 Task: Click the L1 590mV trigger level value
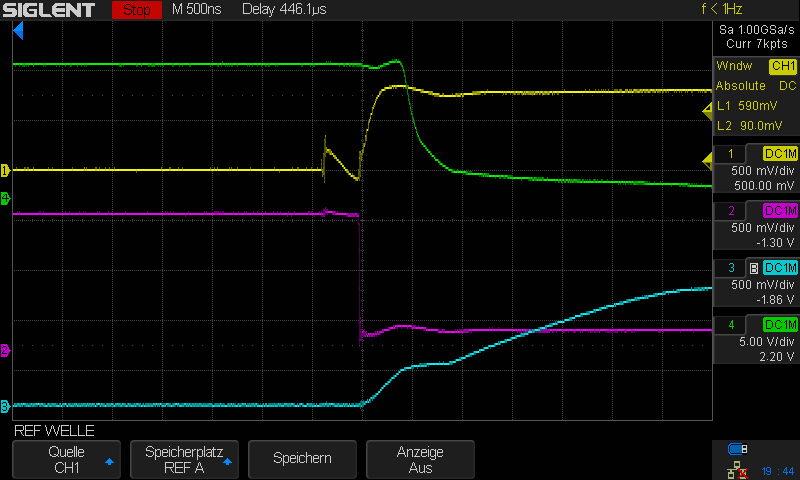[747, 106]
